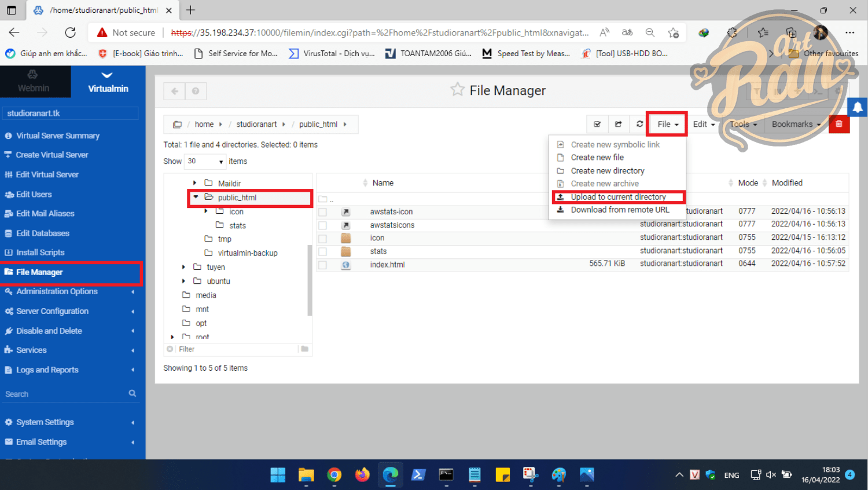Open Edit Virtual Server

[x=47, y=174]
